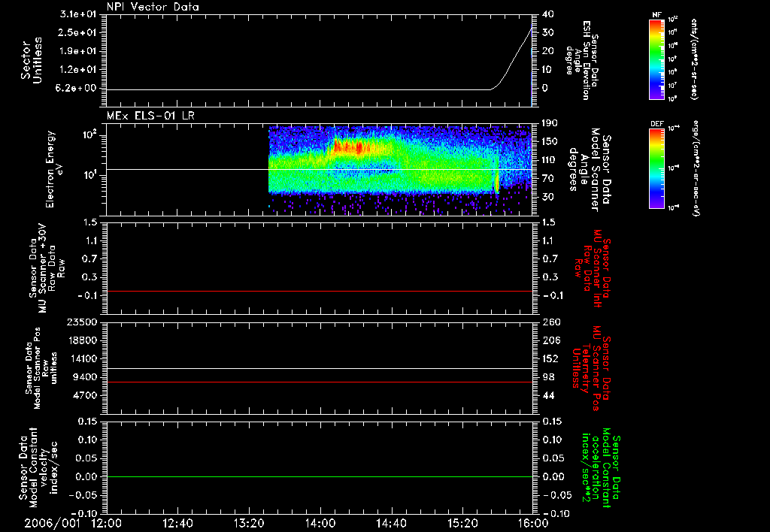Click the 16:00 time axis label

pos(533,524)
